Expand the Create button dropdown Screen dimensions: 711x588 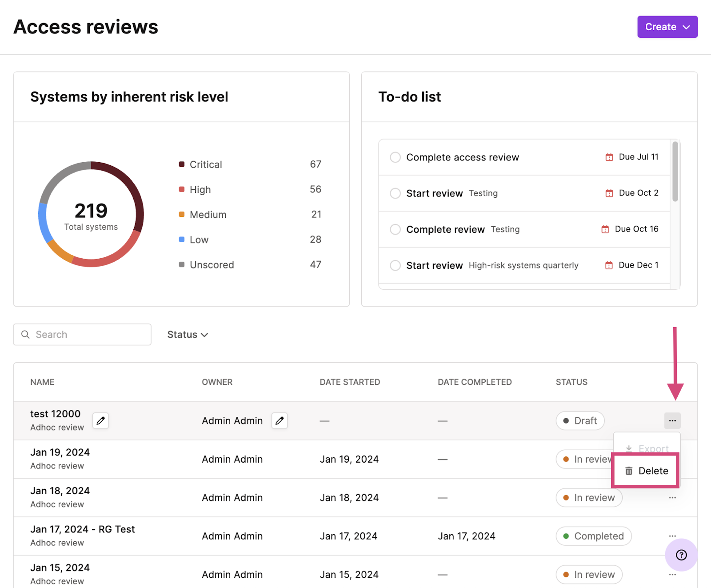pyautogui.click(x=687, y=27)
